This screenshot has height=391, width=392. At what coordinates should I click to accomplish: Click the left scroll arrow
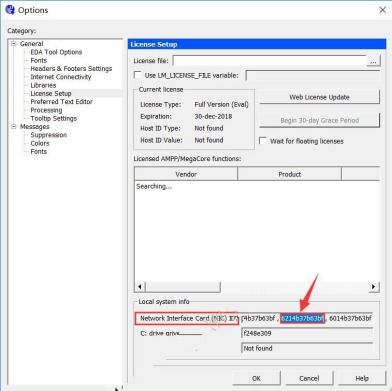[x=140, y=287]
